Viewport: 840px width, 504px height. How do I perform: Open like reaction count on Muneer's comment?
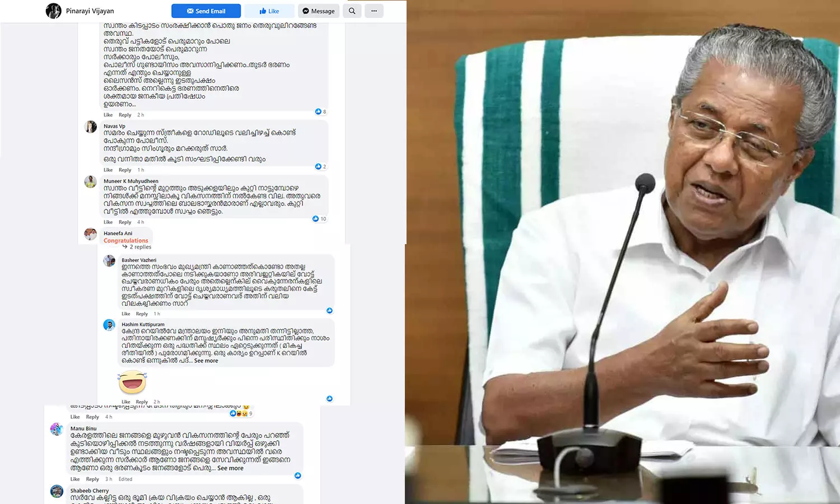320,219
